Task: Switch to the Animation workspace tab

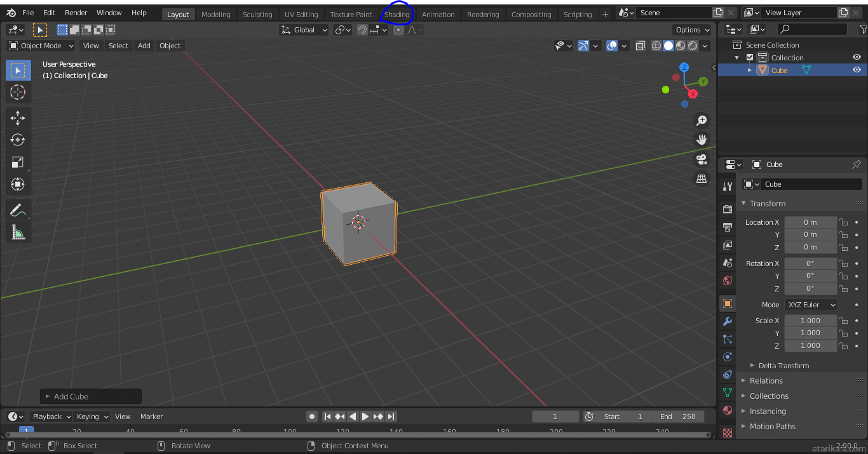Action: click(438, 15)
